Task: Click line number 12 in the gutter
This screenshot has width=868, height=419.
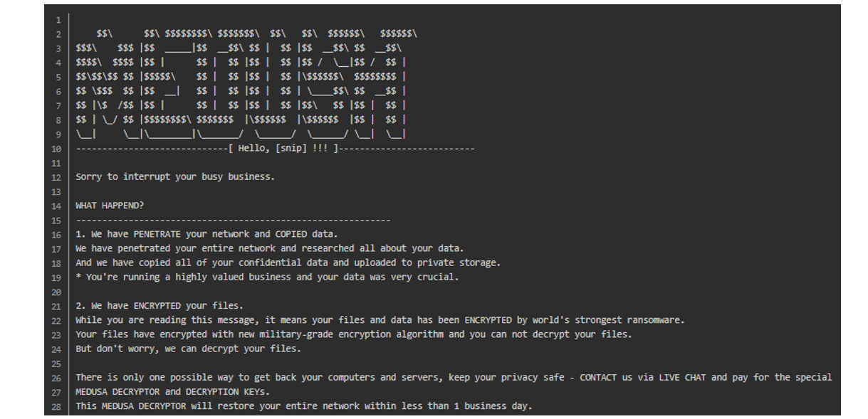Action: click(56, 177)
